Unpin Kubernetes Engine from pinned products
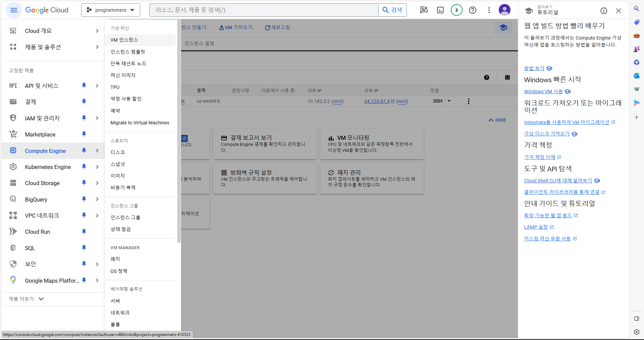This screenshot has height=340, width=644. pyautogui.click(x=84, y=167)
